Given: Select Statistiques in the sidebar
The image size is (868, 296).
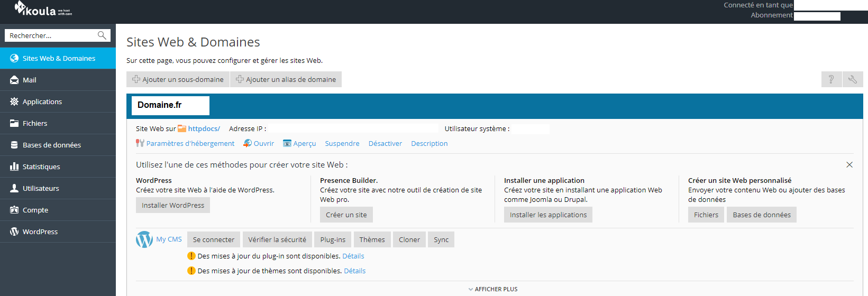Looking at the screenshot, I should point(58,166).
